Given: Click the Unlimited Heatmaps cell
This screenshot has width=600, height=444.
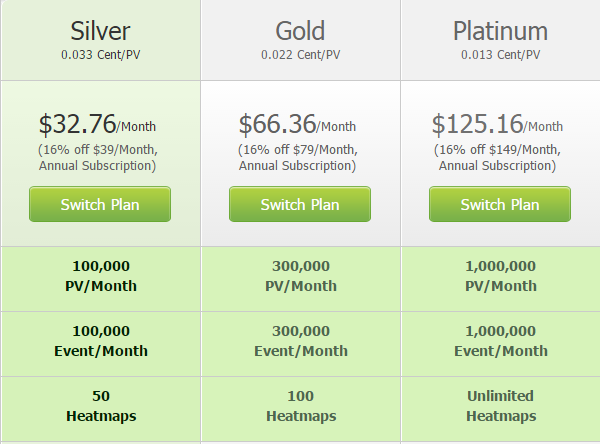Looking at the screenshot, I should coord(501,409).
